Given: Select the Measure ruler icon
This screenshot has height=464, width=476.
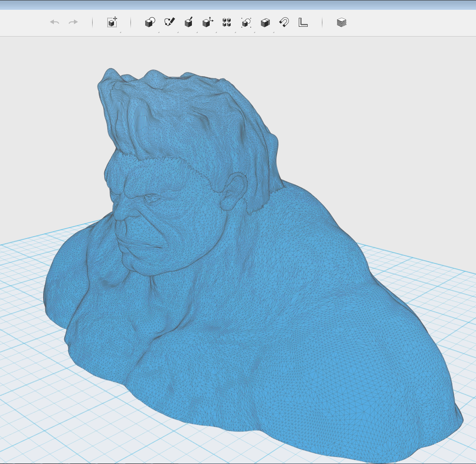Looking at the screenshot, I should tap(303, 22).
